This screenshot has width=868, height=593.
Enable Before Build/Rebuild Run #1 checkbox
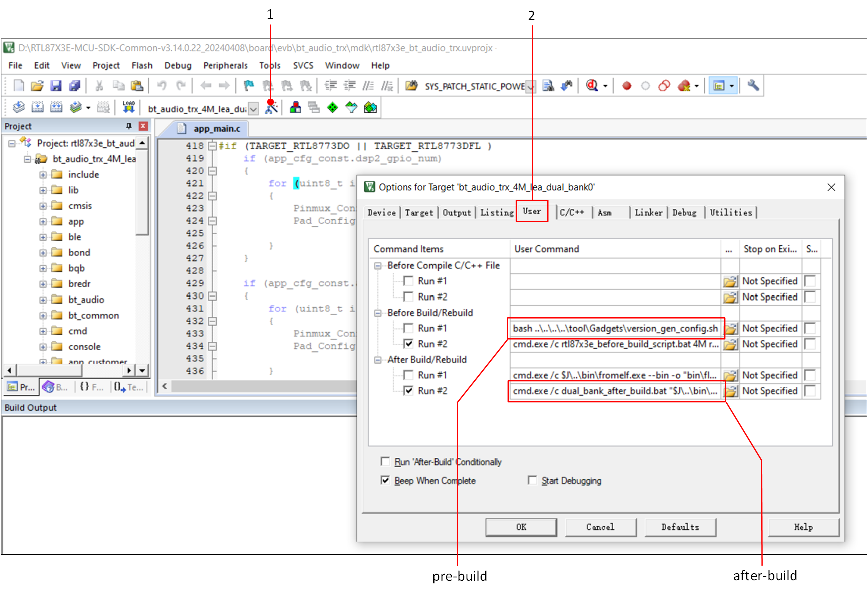click(408, 328)
